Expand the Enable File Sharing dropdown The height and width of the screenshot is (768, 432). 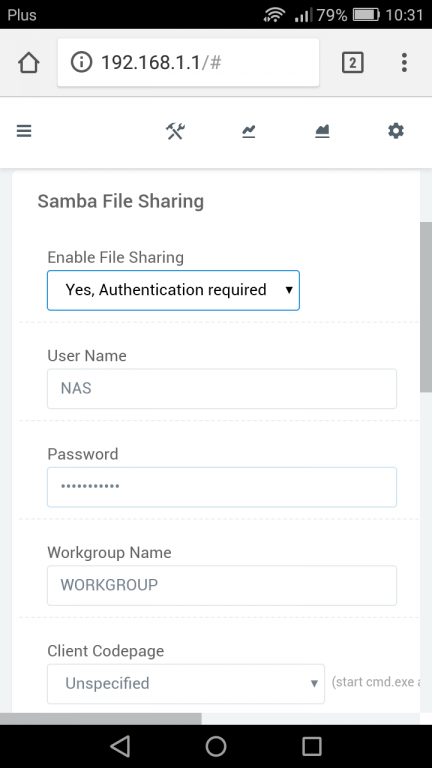(x=173, y=290)
